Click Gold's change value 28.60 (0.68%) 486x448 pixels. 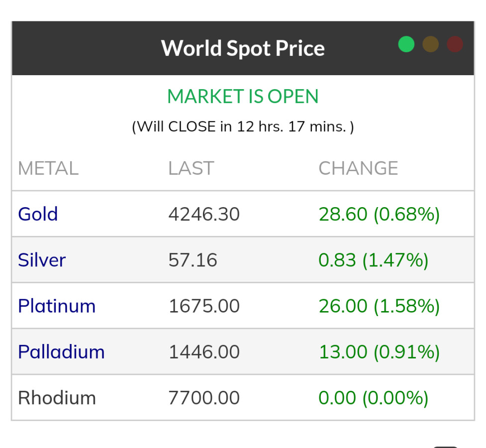pos(379,214)
